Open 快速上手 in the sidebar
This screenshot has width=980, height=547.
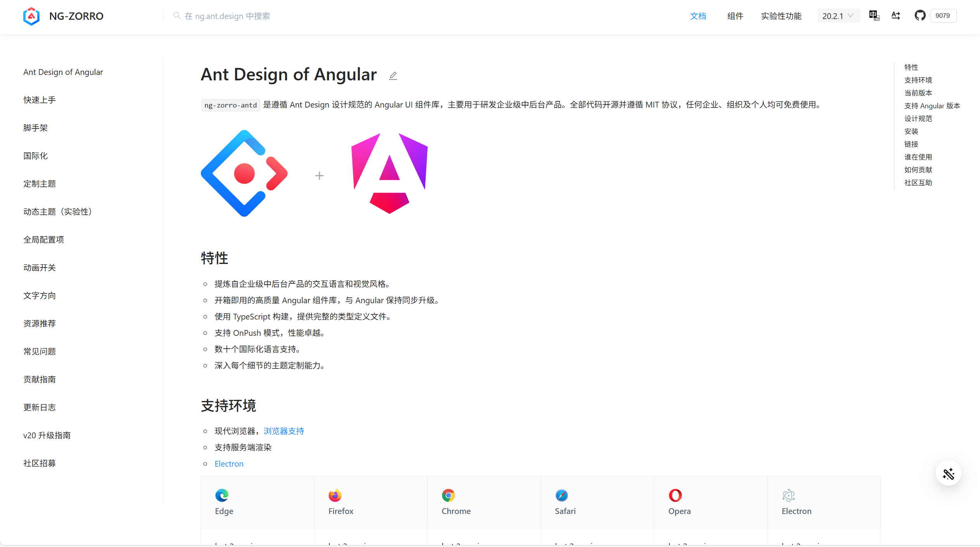(40, 100)
